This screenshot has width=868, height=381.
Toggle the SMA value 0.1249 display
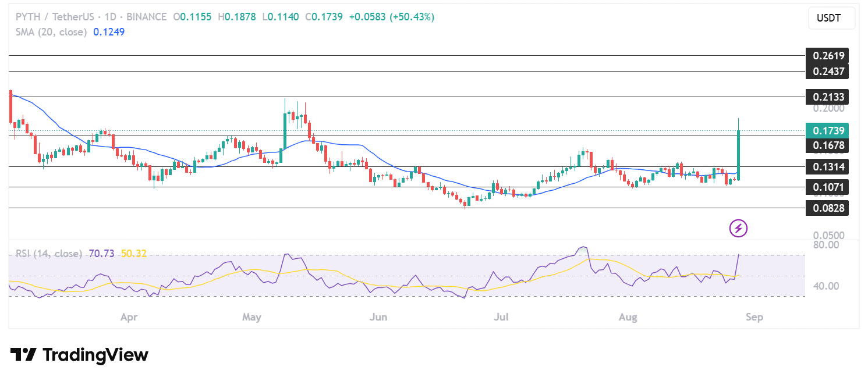click(x=109, y=32)
